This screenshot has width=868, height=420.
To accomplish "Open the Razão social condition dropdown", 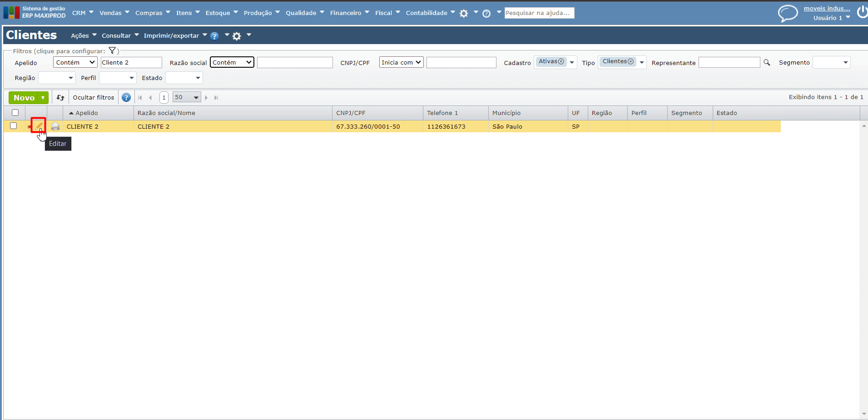I will [x=232, y=62].
